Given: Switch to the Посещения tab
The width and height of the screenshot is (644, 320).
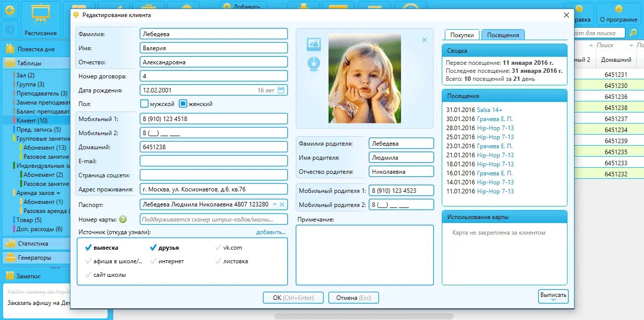Looking at the screenshot, I should 503,35.
